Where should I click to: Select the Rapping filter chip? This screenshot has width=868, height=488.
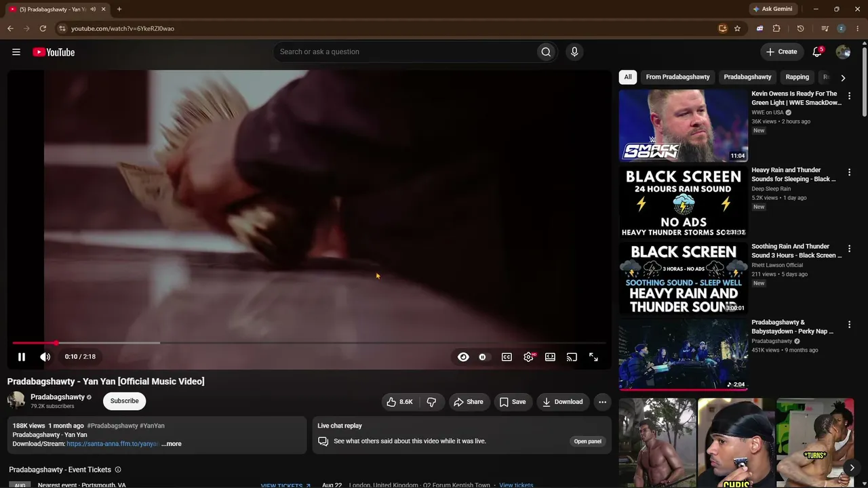(x=797, y=77)
